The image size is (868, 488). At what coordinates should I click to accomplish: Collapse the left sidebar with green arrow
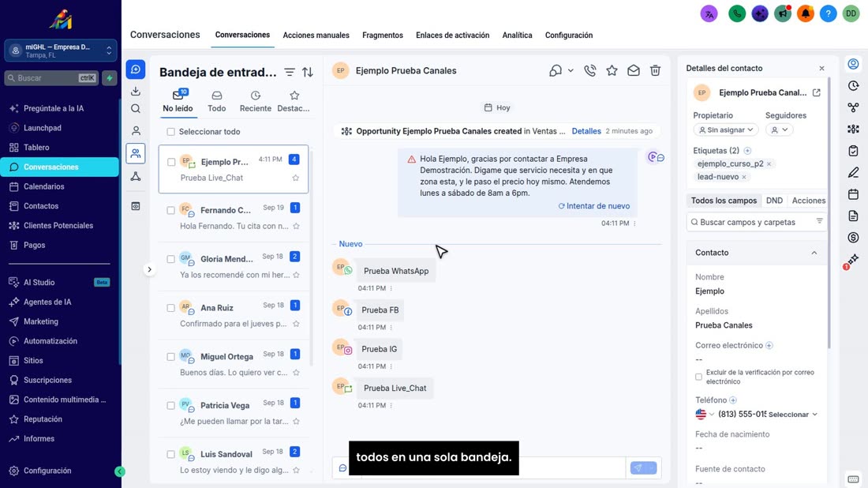[120, 471]
